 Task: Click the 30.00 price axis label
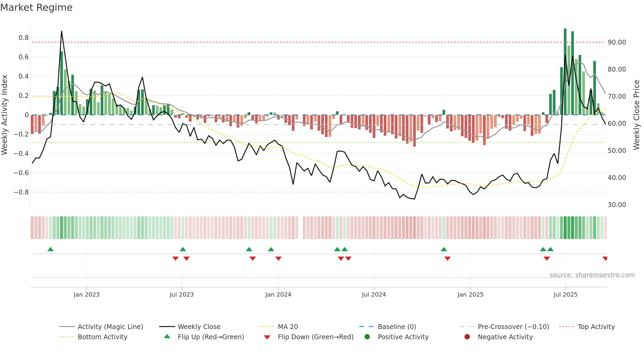pos(617,205)
